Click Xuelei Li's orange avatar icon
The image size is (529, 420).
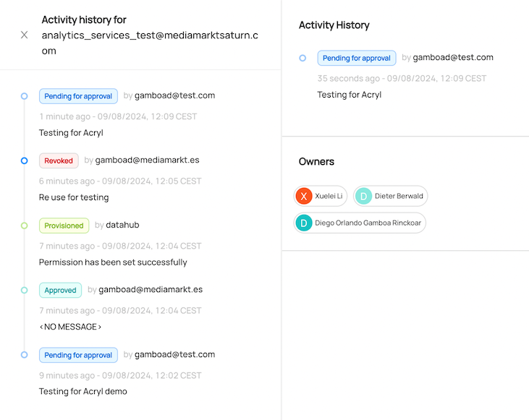pos(304,196)
